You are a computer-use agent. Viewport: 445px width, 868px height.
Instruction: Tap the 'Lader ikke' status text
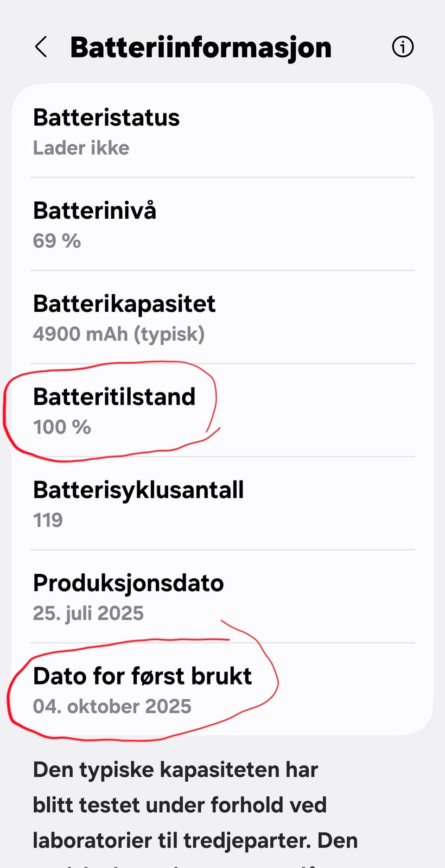81,148
